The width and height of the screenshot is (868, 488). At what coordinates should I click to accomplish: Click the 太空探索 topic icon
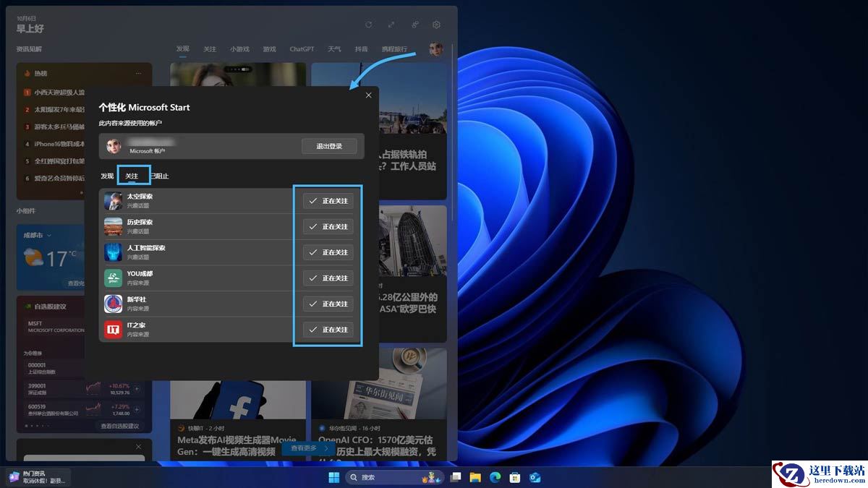pos(113,201)
